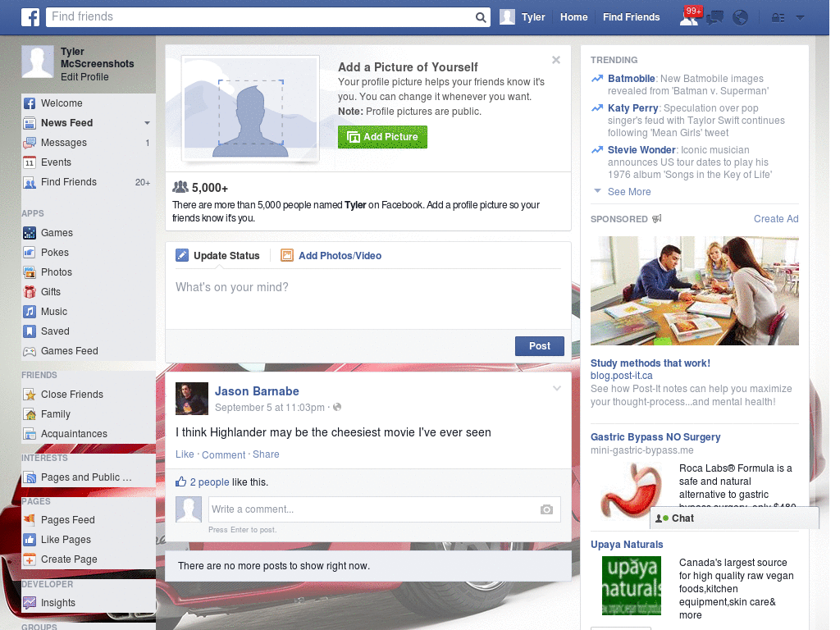Open Katy Perry trending topic
Screen dimensions: 840x630
[x=632, y=108]
